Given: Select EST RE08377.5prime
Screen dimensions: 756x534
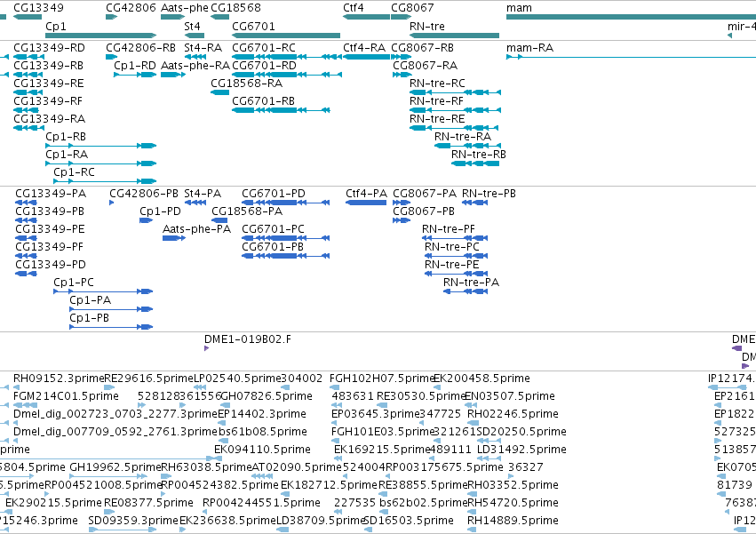Looking at the screenshot, I should point(148,503).
